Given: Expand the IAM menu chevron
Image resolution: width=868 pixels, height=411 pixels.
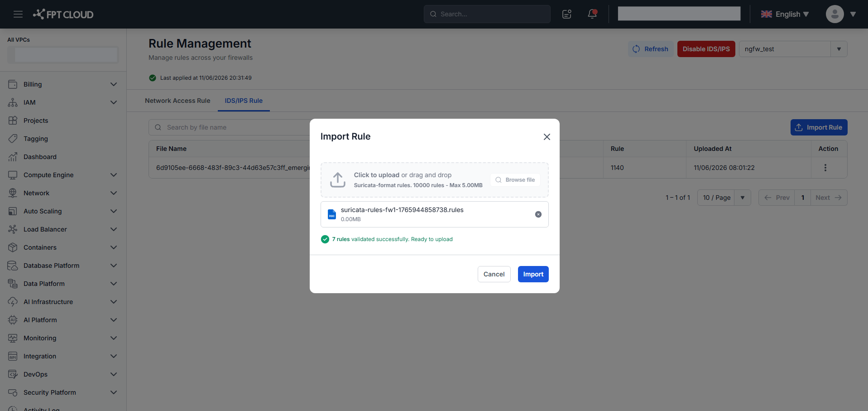Looking at the screenshot, I should (x=114, y=102).
